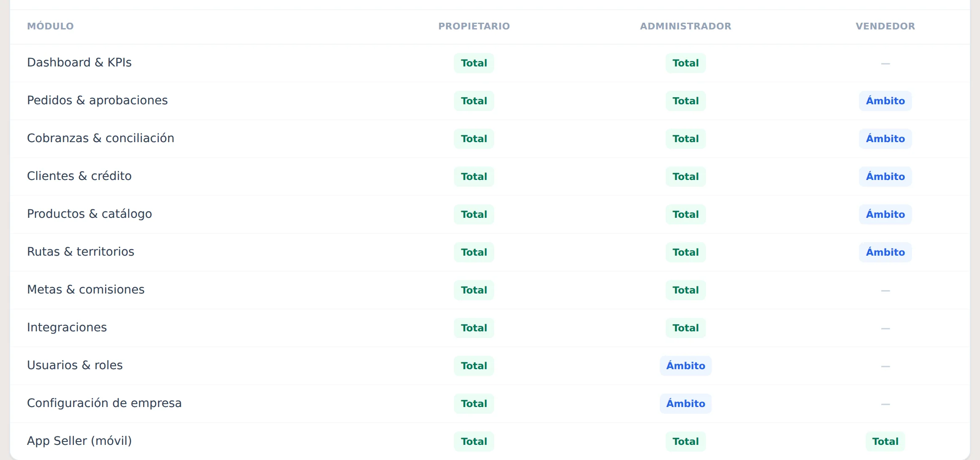Select the 'Metas & comisiones' module label
This screenshot has height=460, width=980.
[x=86, y=289]
